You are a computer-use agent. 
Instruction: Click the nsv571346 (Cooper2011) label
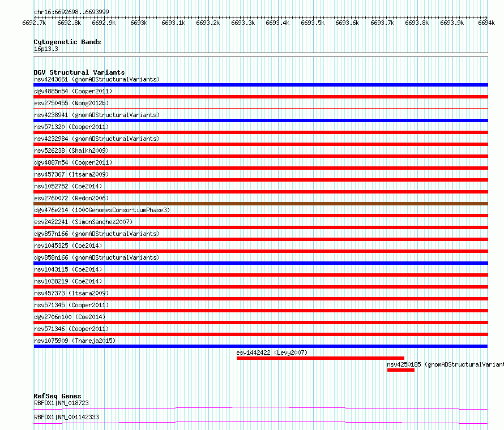(71, 329)
